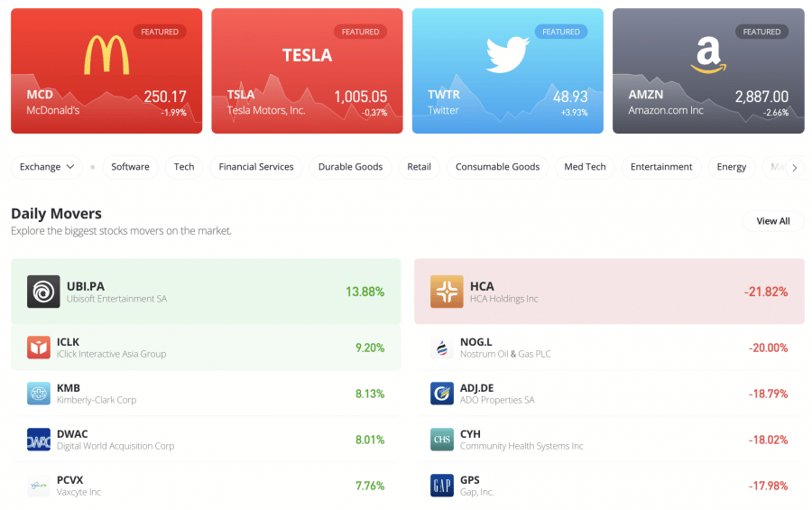This screenshot has height=510, width=812.
Task: Open the HCA ticker link
Action: tap(482, 286)
